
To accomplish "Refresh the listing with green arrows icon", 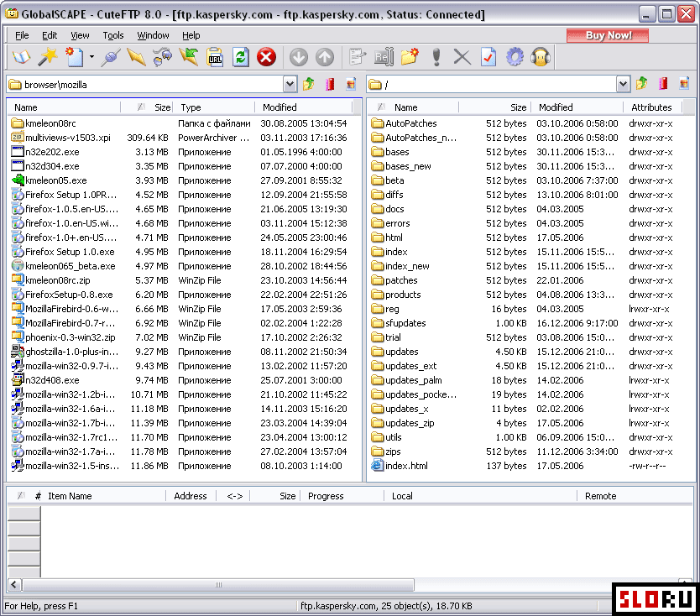I will 241,57.
